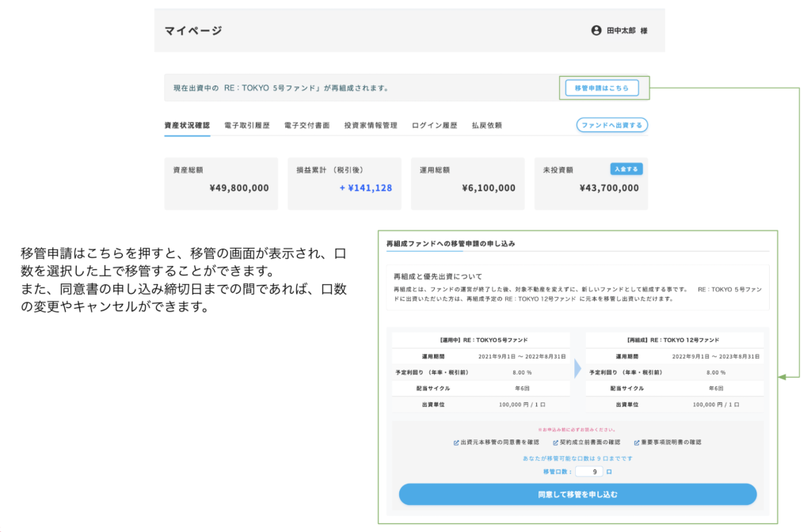Select the 資産状況確認 tab

[x=187, y=125]
